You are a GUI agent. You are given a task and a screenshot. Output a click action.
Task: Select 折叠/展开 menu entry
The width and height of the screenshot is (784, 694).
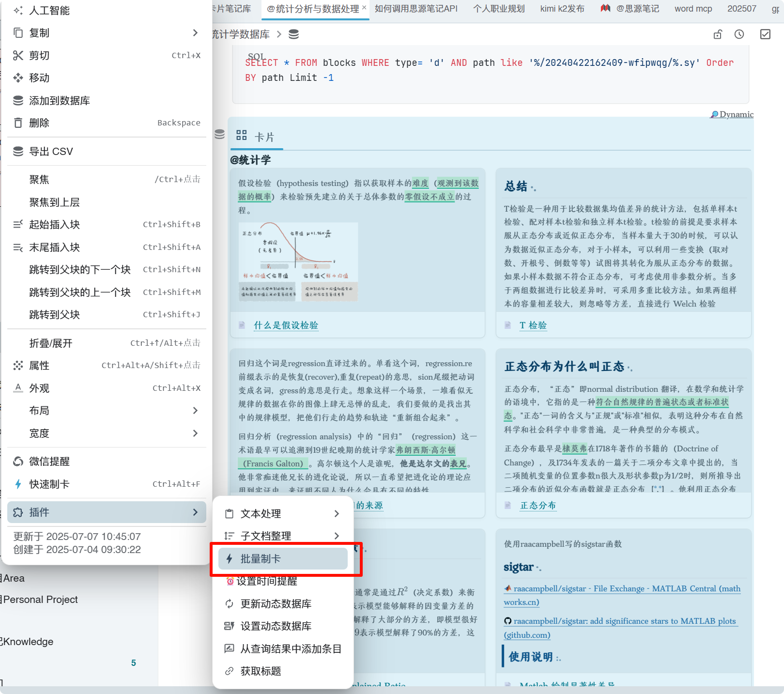[107, 343]
